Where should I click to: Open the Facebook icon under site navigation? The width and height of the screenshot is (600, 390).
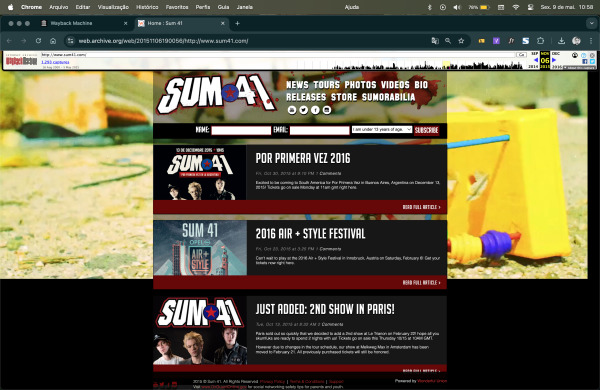(315, 110)
